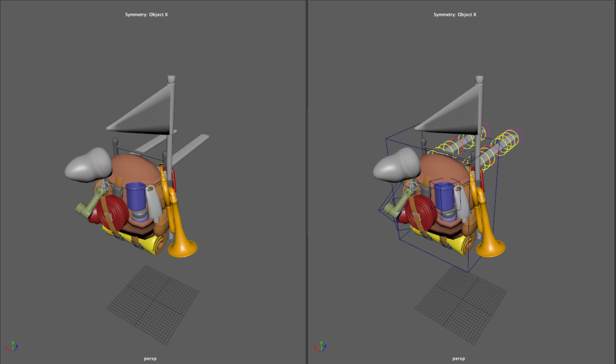Screen dimensions: 616x364
Task: Click the XYZ axis gizmo in right viewport
Action: coord(320,346)
